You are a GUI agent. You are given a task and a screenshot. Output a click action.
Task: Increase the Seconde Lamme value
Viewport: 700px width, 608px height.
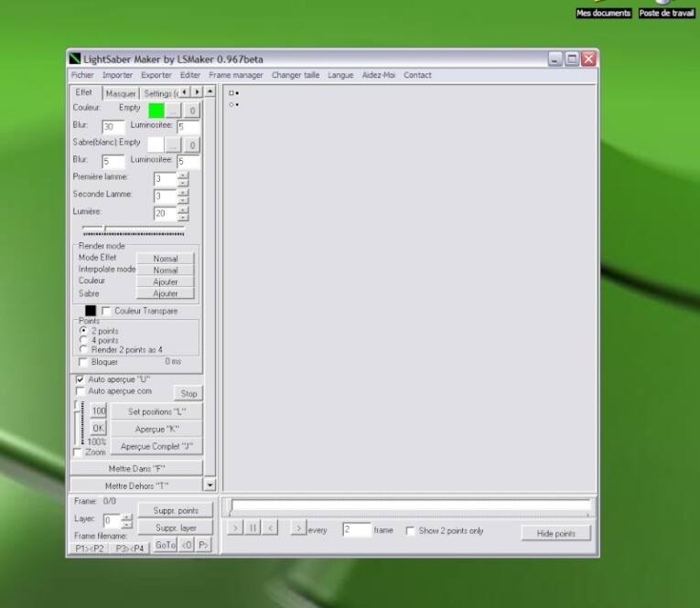(x=183, y=193)
